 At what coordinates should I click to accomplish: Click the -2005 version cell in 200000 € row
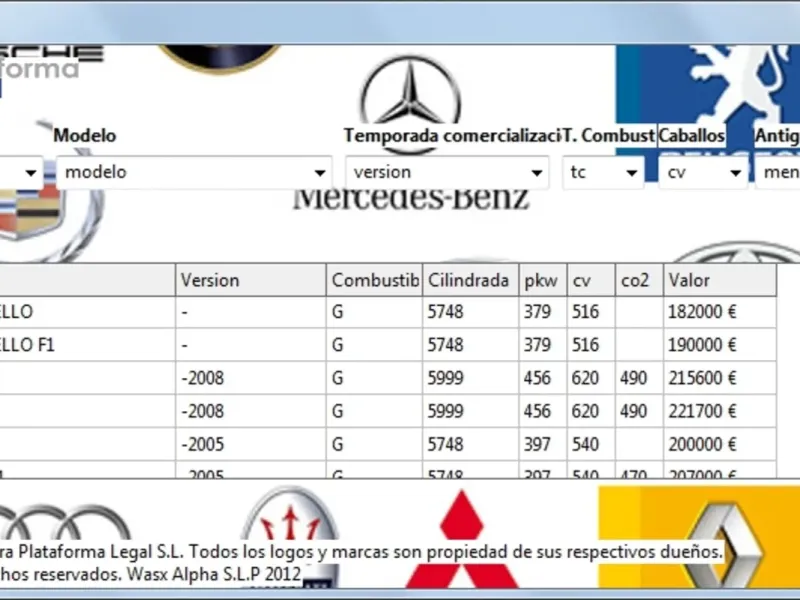(251, 444)
